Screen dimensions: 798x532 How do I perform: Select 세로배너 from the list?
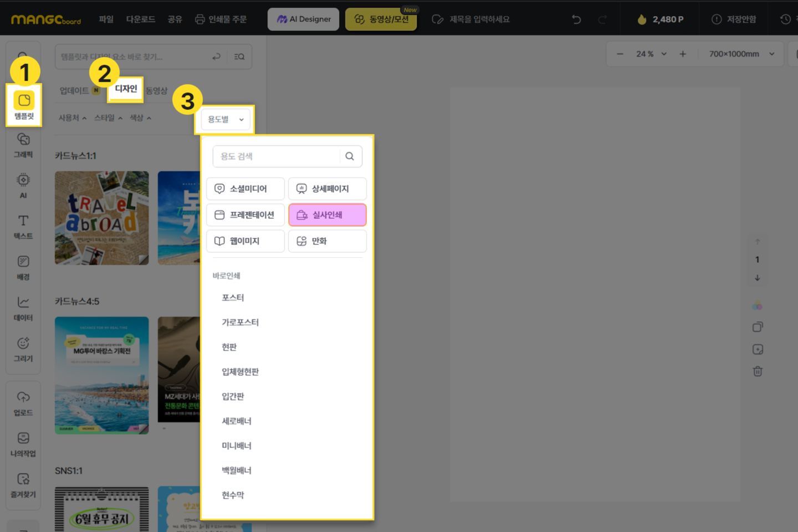pos(237,421)
